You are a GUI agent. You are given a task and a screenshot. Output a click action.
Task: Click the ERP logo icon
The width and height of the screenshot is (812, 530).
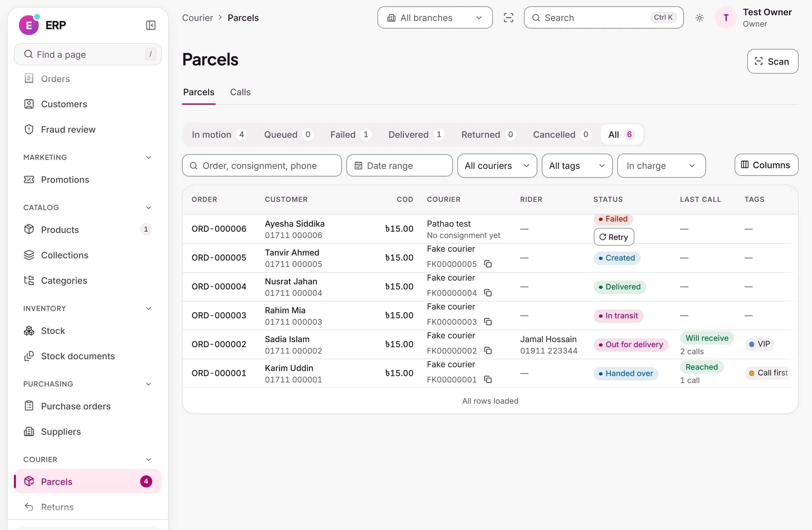click(29, 25)
